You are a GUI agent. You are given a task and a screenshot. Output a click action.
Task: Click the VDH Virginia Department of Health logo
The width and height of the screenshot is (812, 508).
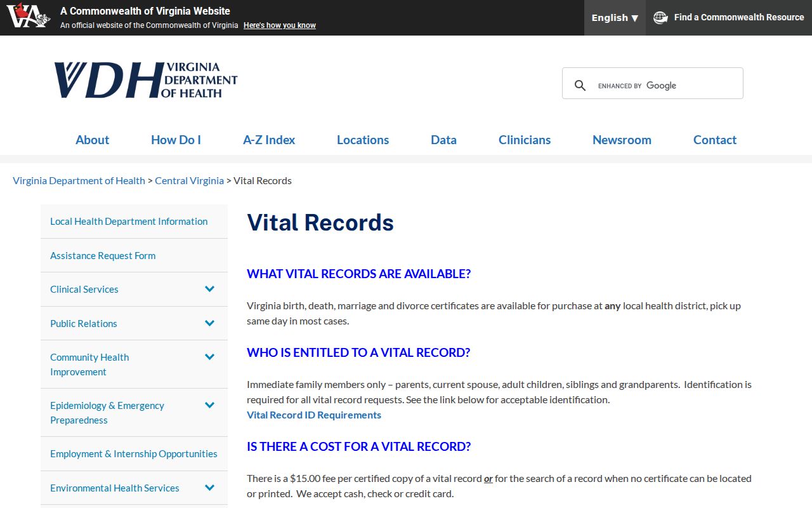[145, 80]
